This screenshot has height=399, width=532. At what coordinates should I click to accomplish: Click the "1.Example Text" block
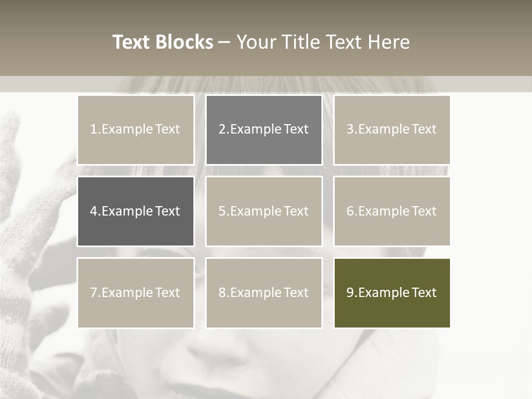tap(135, 130)
